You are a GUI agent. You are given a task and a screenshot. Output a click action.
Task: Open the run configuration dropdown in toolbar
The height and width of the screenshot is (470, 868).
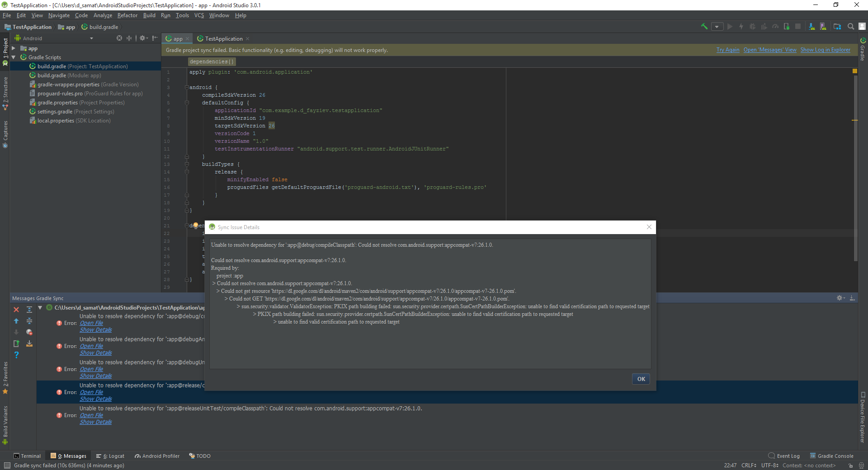(717, 27)
